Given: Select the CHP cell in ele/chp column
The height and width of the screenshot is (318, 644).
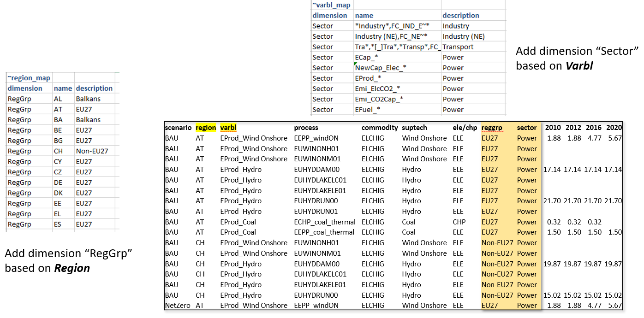Looking at the screenshot, I should coord(459,222).
